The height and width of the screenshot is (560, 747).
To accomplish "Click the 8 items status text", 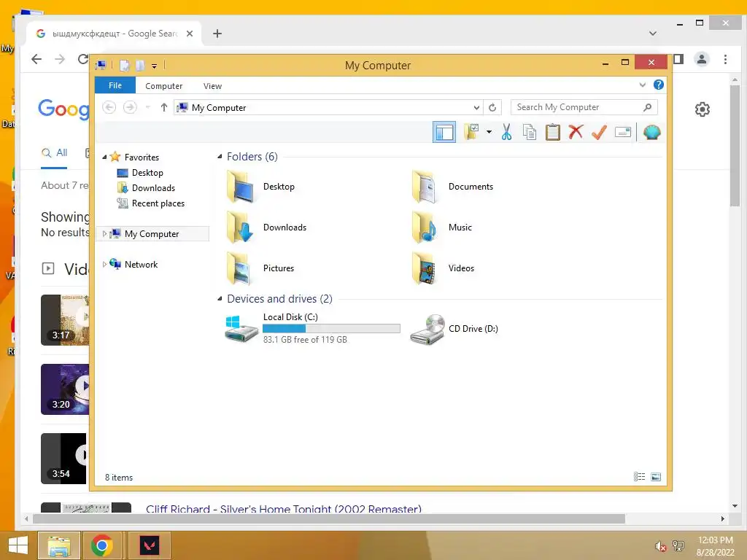I will (119, 477).
